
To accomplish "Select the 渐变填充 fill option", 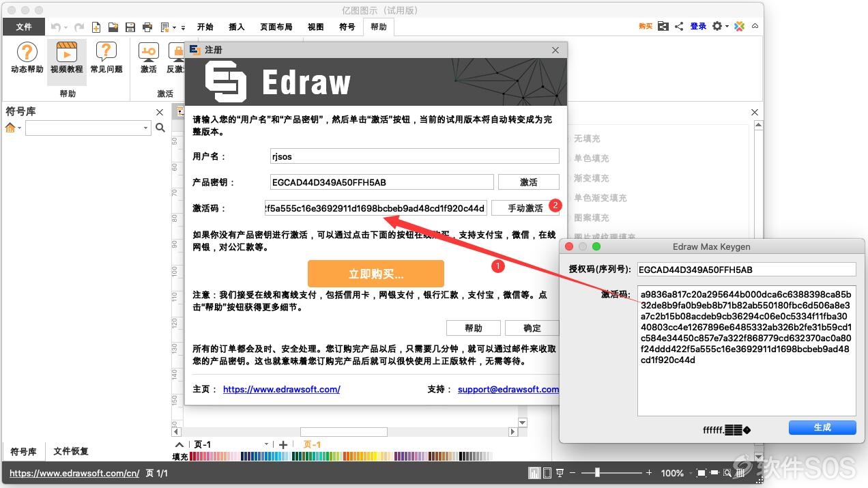I will click(591, 178).
